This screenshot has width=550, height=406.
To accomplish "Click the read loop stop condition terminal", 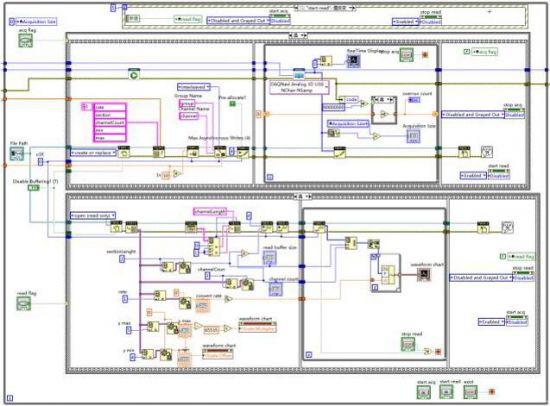I will click(x=438, y=352).
